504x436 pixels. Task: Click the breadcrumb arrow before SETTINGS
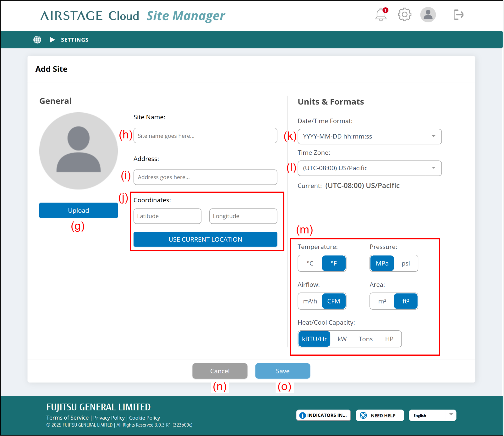tap(52, 40)
